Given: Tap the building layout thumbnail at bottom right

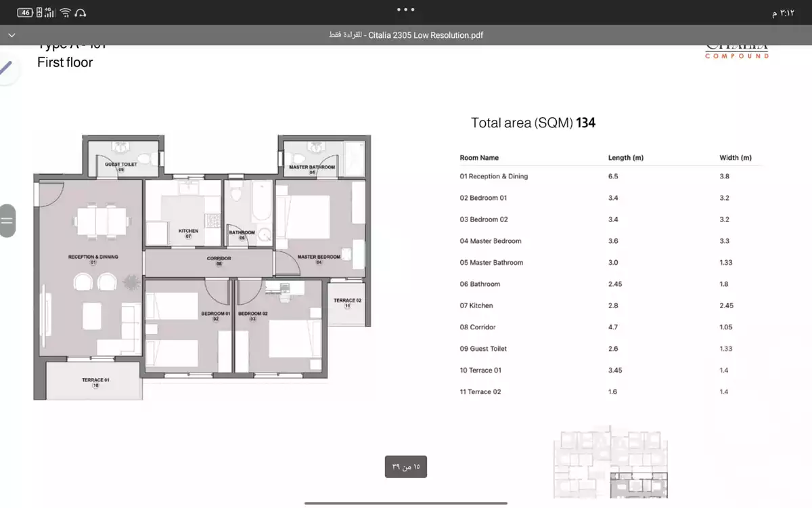Looking at the screenshot, I should pyautogui.click(x=609, y=463).
